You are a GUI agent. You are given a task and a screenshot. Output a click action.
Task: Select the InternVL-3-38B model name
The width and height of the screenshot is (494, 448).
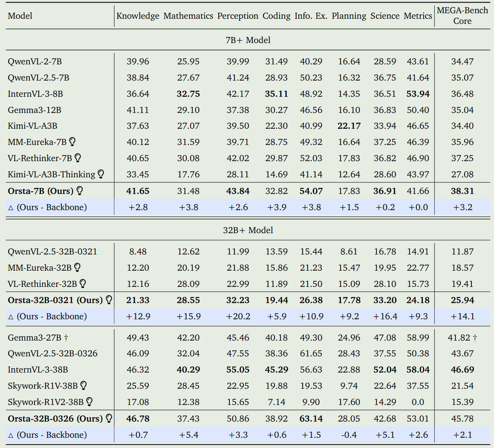[x=38, y=370]
